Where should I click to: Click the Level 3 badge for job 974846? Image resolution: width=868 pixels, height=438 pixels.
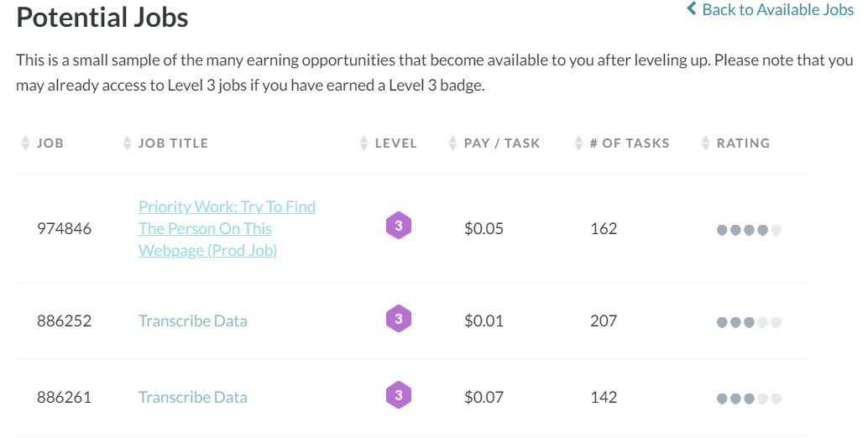(399, 227)
